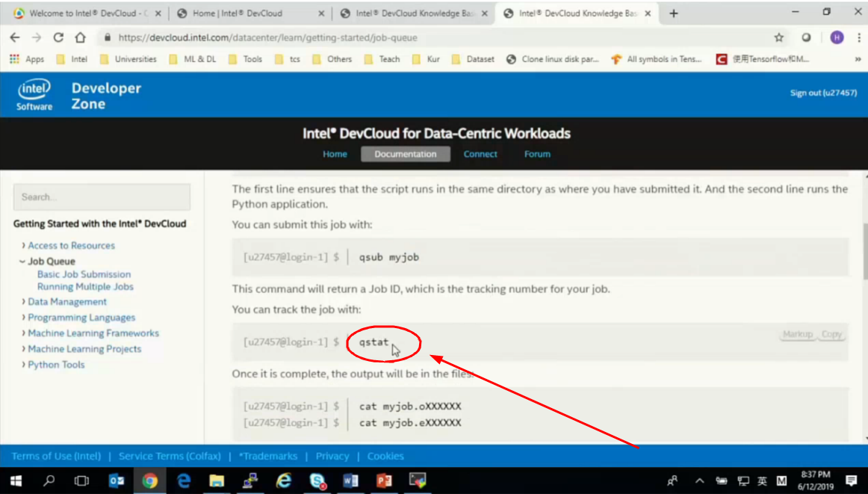Collapse the Job Queue section
The image size is (868, 494).
(48, 261)
